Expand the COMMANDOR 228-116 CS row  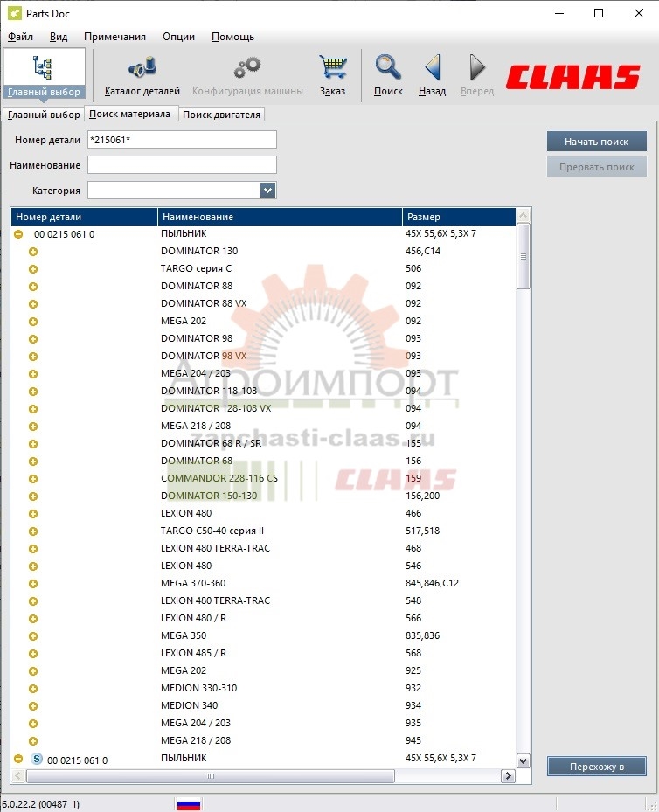pos(33,479)
